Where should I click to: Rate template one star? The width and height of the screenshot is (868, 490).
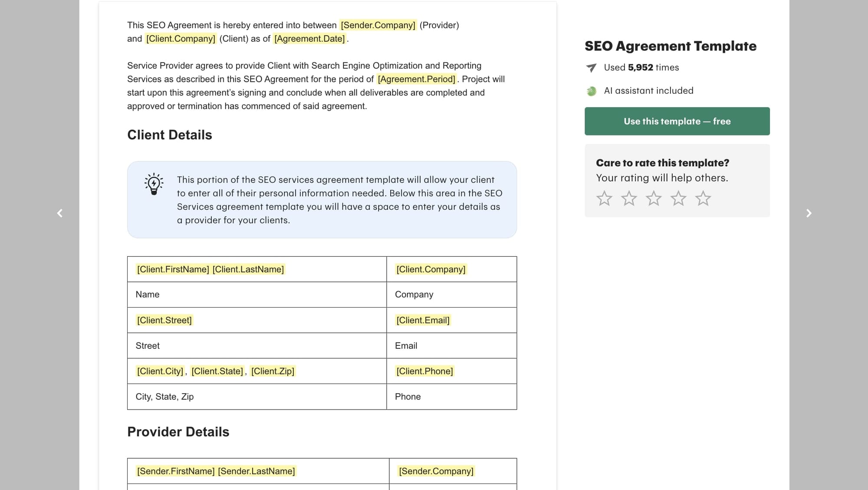pyautogui.click(x=604, y=199)
